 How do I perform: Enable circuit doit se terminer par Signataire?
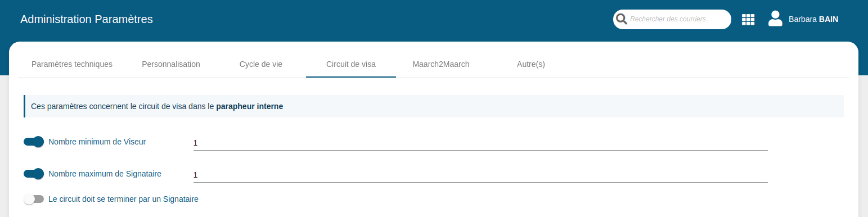coord(34,199)
